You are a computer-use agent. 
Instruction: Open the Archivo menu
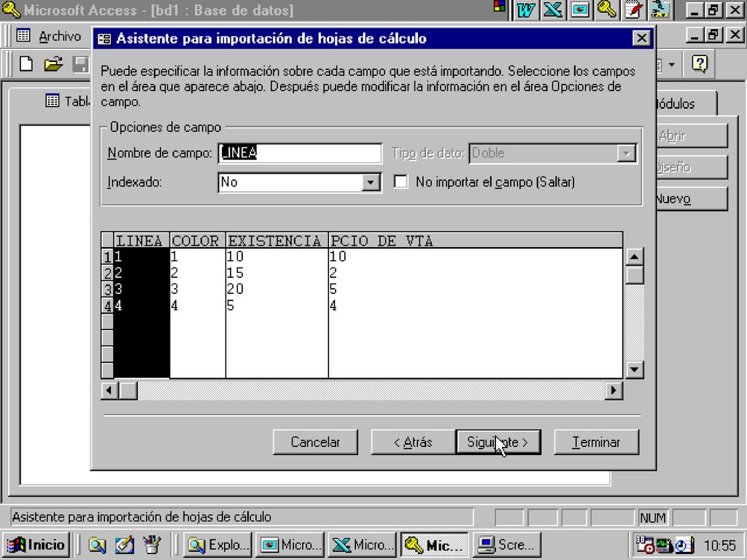pyautogui.click(x=60, y=36)
